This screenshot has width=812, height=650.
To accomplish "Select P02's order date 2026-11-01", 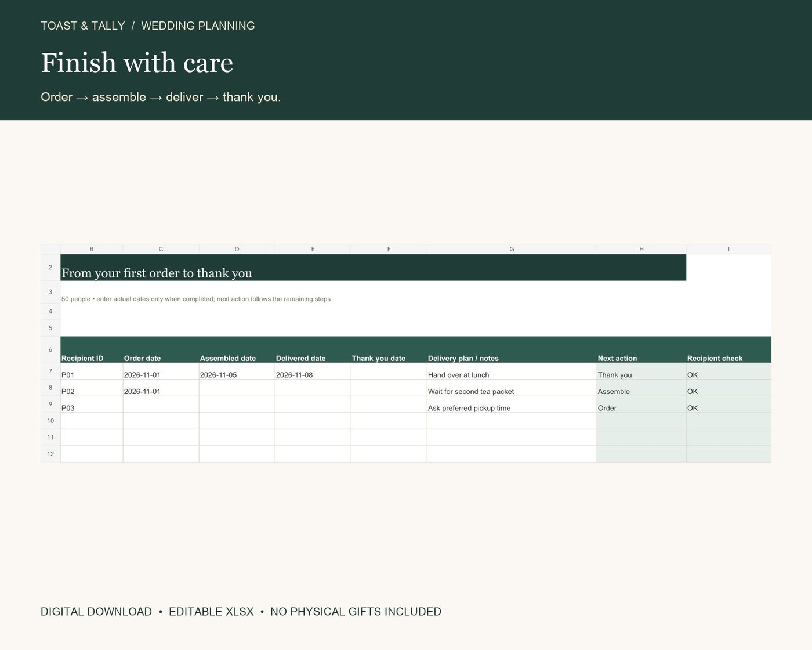I will [161, 388].
